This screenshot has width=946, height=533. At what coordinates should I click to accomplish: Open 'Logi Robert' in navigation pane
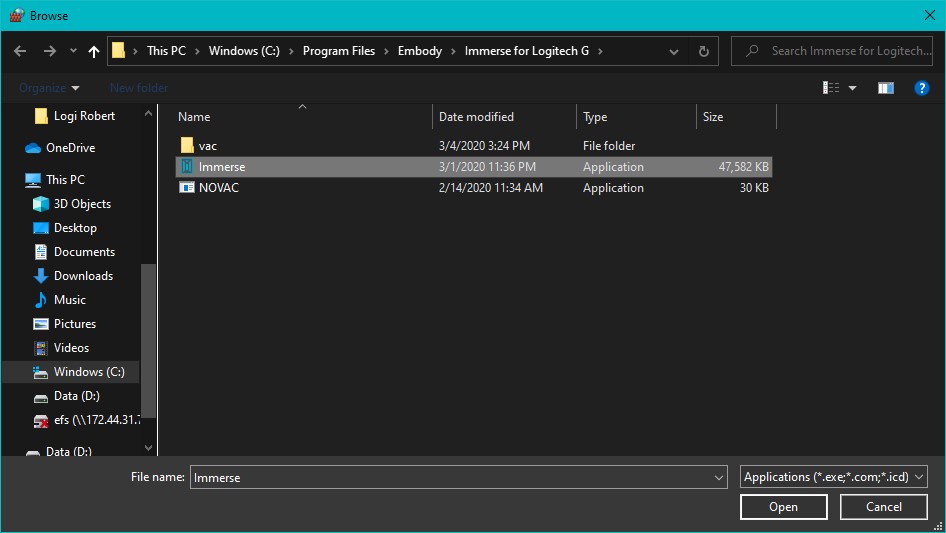(84, 116)
